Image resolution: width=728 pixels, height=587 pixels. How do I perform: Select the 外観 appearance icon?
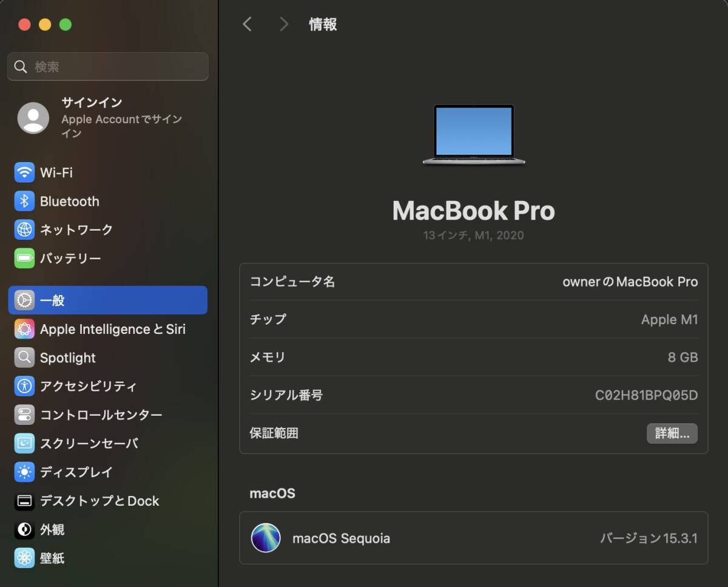pos(24,530)
